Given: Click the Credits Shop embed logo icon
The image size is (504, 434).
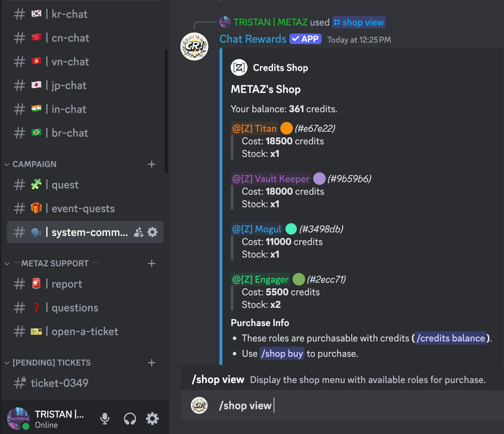Looking at the screenshot, I should click(x=239, y=67).
